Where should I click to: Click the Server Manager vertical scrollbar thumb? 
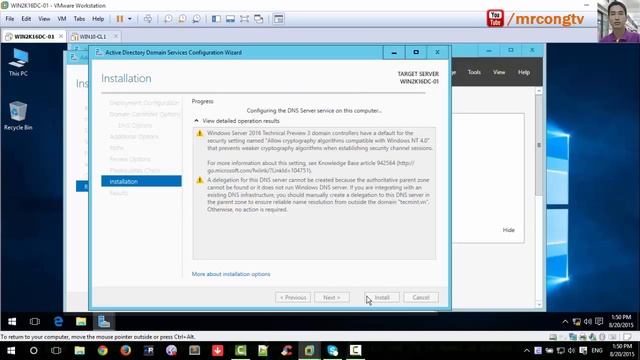[x=539, y=145]
